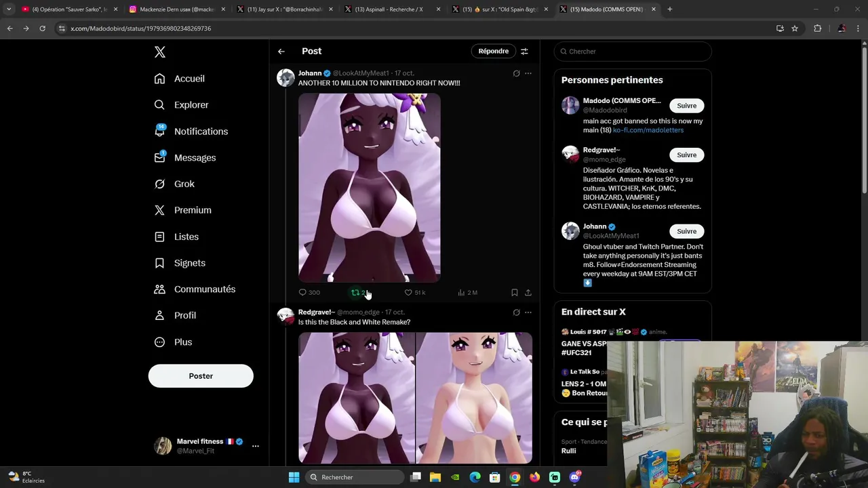This screenshot has width=868, height=488.
Task: Like Johann's post with 51 k likes
Action: [x=415, y=293]
